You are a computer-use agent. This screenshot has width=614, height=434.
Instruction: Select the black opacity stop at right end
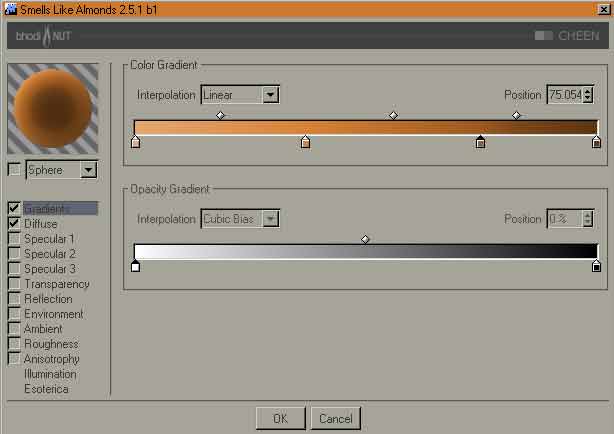coord(596,266)
